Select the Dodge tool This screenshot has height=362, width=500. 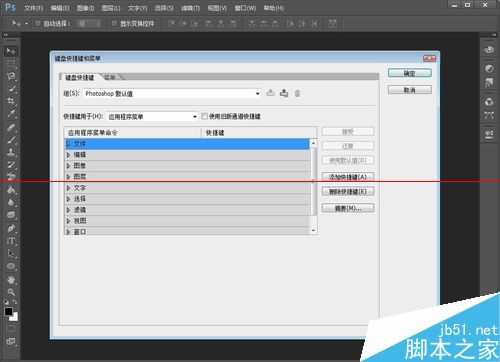coord(11,215)
